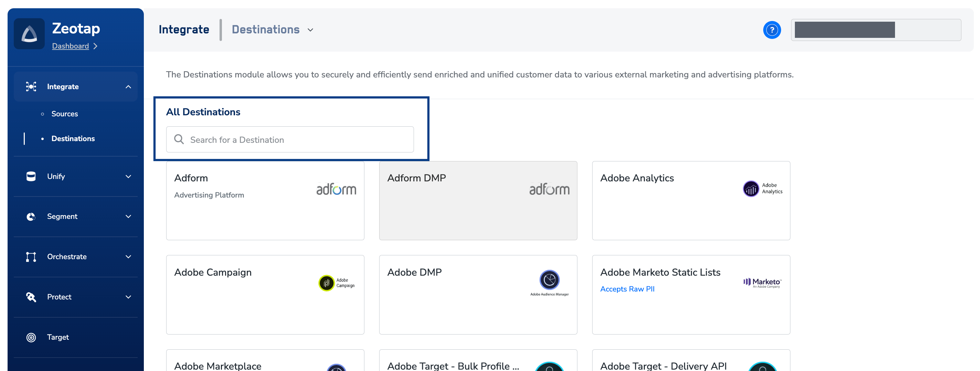Click the adform logo on Adform DMP card
The width and height of the screenshot is (980, 371).
(x=549, y=189)
